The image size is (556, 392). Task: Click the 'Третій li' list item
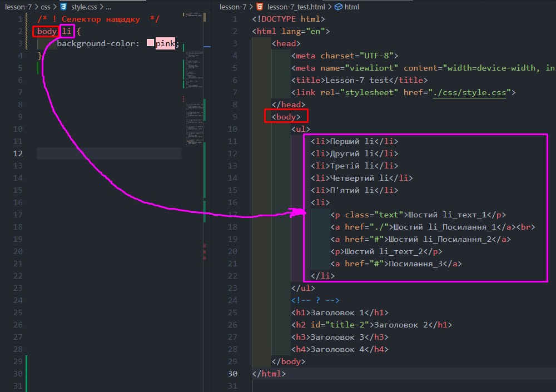[x=354, y=166]
